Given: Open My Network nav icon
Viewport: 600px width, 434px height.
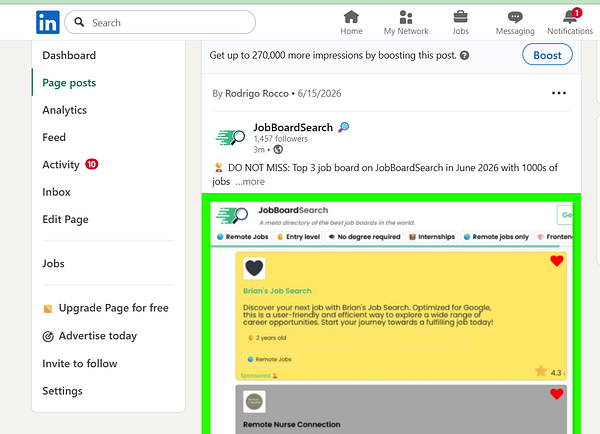Looking at the screenshot, I should [x=406, y=17].
